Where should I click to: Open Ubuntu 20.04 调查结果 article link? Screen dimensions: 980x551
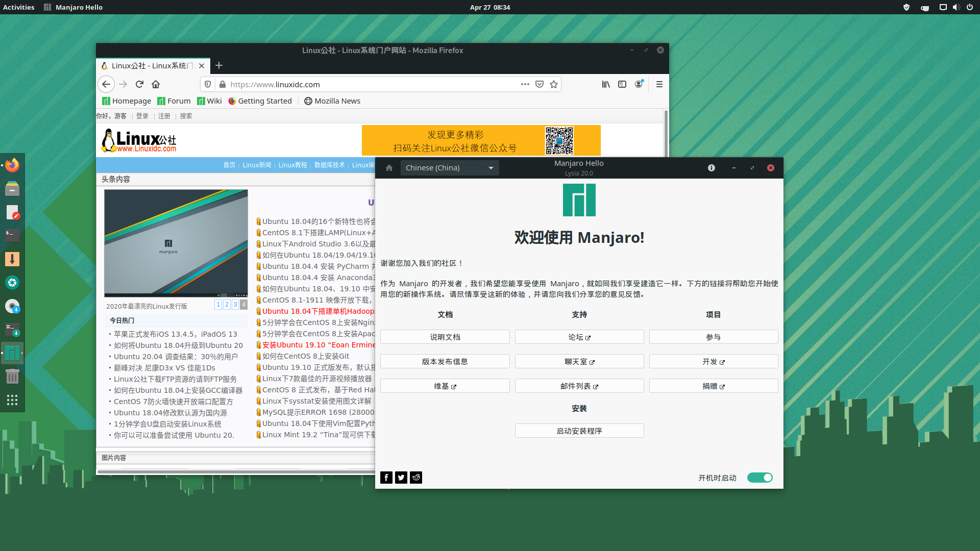[176, 357]
